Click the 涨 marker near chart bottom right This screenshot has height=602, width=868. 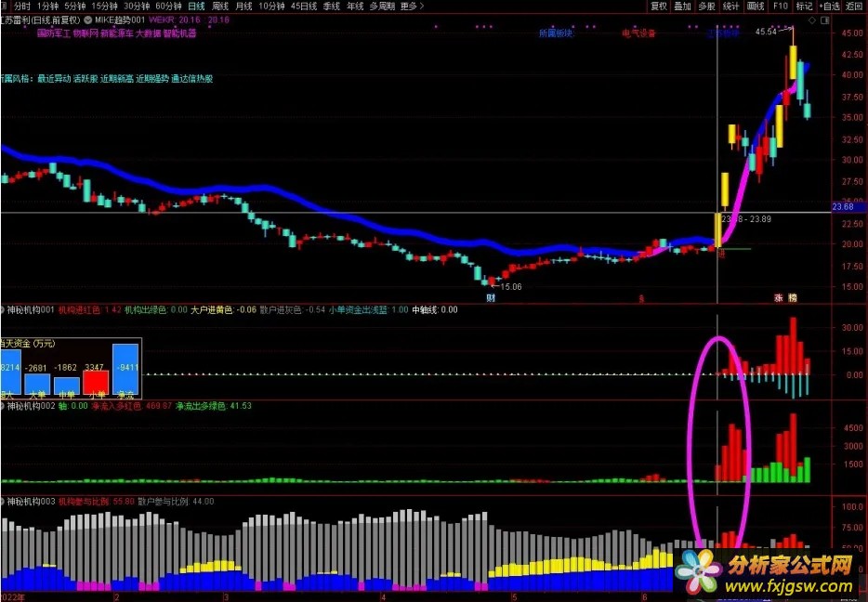[779, 297]
